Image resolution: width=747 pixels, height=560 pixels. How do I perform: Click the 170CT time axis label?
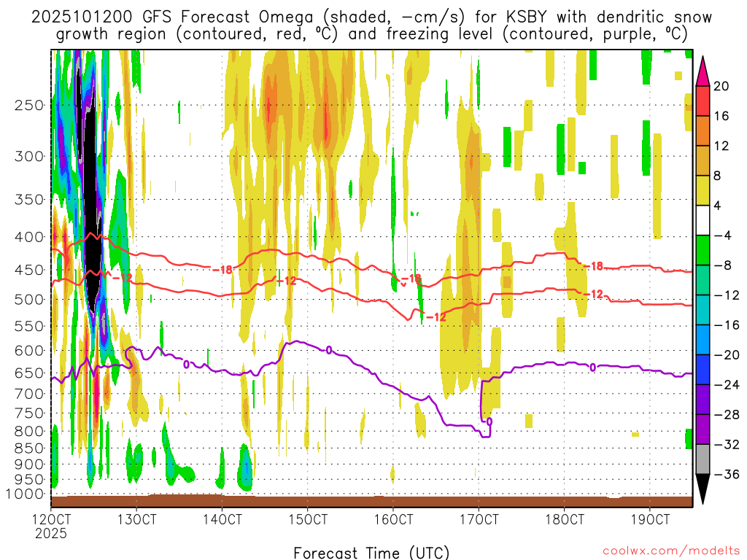(479, 519)
